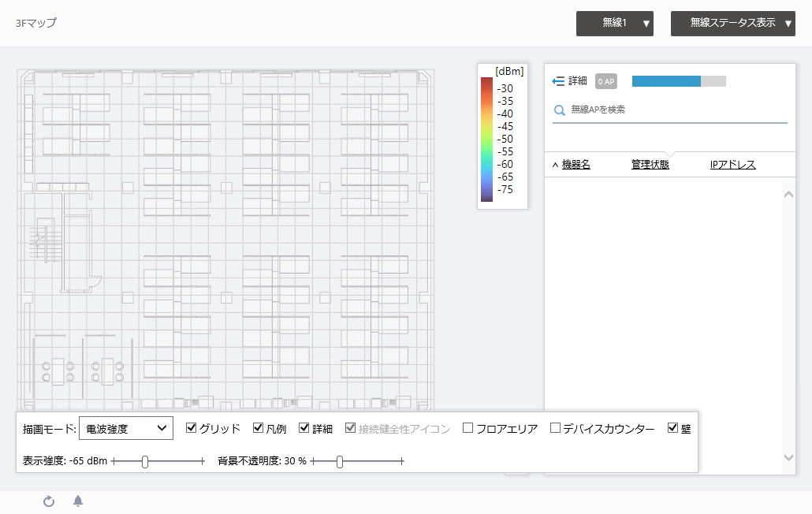Click the search magnifier icon
This screenshot has width=812, height=514.
(x=559, y=110)
